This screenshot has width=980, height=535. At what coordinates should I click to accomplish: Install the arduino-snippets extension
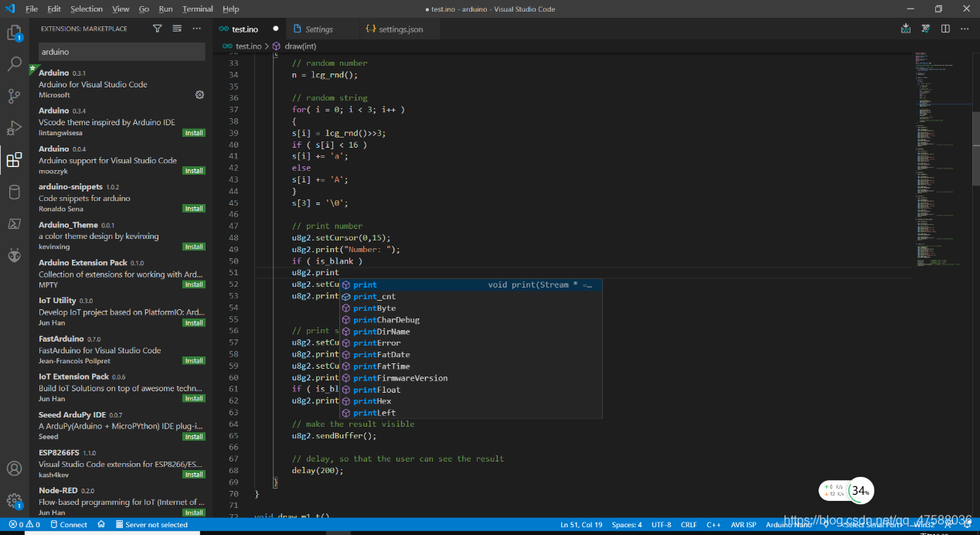click(194, 209)
